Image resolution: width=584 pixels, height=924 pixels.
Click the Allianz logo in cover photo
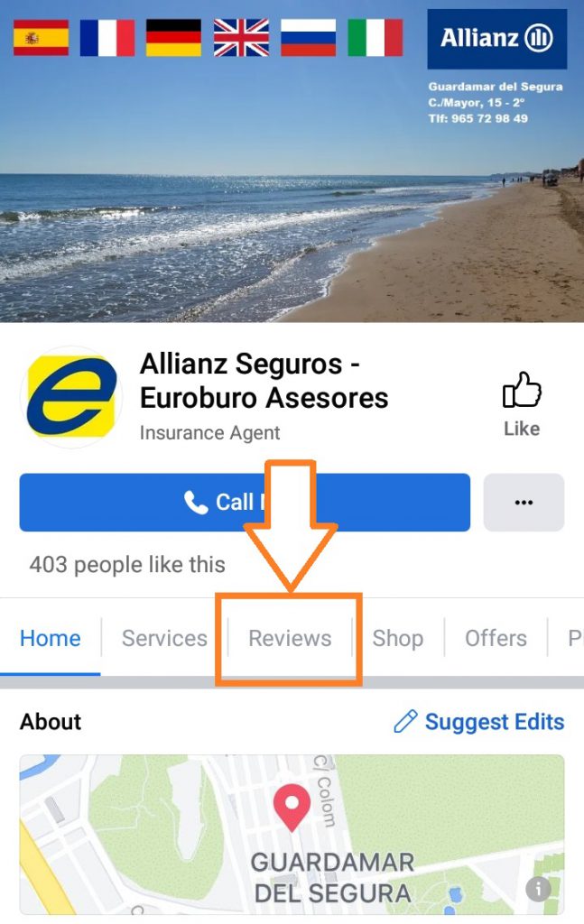point(496,39)
